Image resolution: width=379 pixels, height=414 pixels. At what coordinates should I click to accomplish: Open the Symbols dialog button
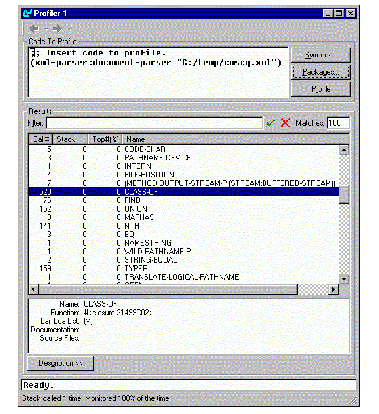[321, 55]
